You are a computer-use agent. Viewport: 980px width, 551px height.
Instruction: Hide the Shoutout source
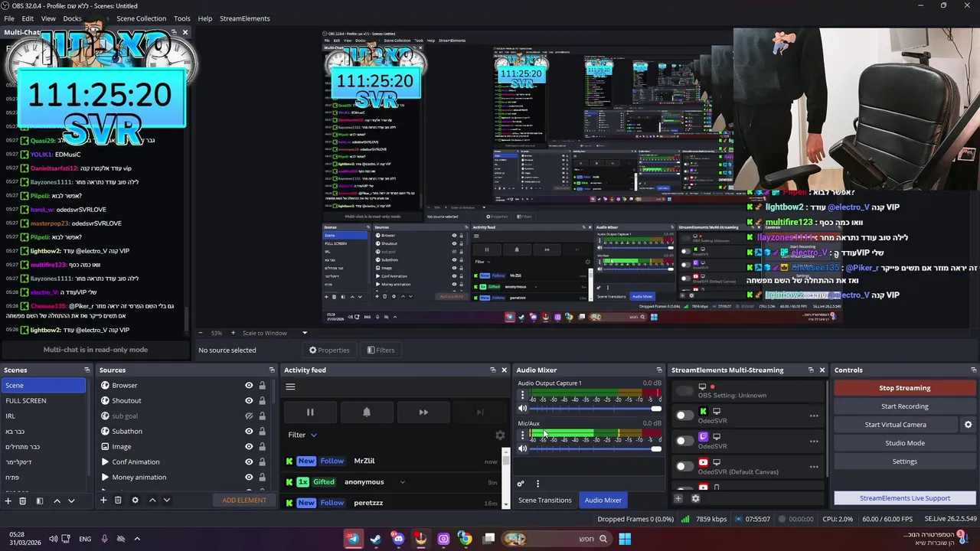249,401
